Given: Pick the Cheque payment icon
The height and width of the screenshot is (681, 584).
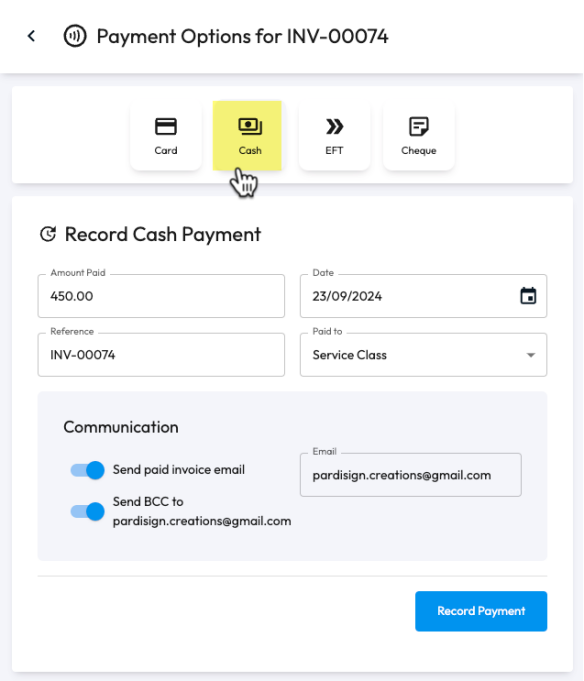Looking at the screenshot, I should [419, 126].
